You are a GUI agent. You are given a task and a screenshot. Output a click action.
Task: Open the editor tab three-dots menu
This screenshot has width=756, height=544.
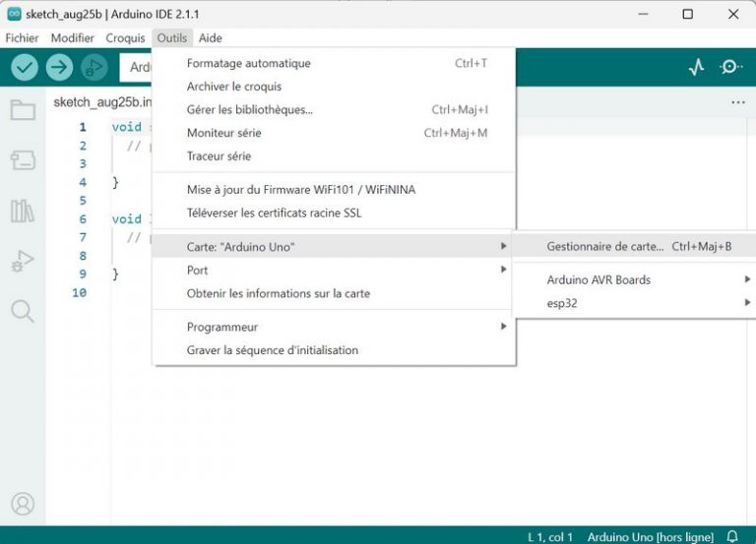coord(738,101)
